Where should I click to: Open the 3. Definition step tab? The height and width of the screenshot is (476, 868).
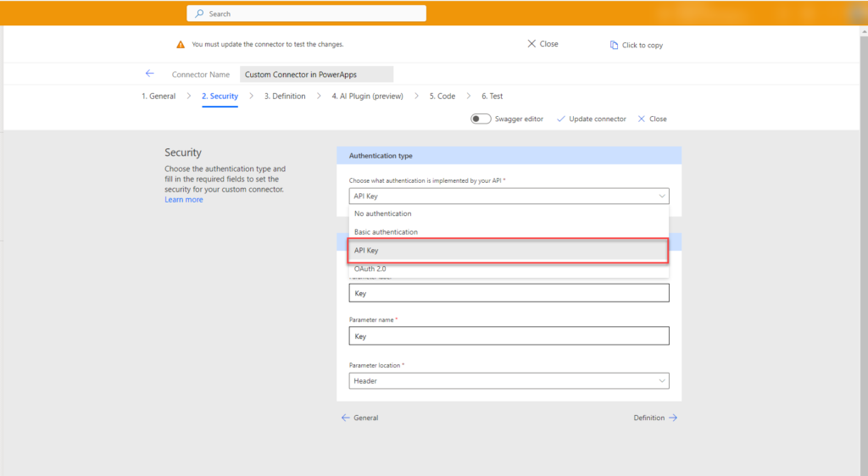[284, 97]
